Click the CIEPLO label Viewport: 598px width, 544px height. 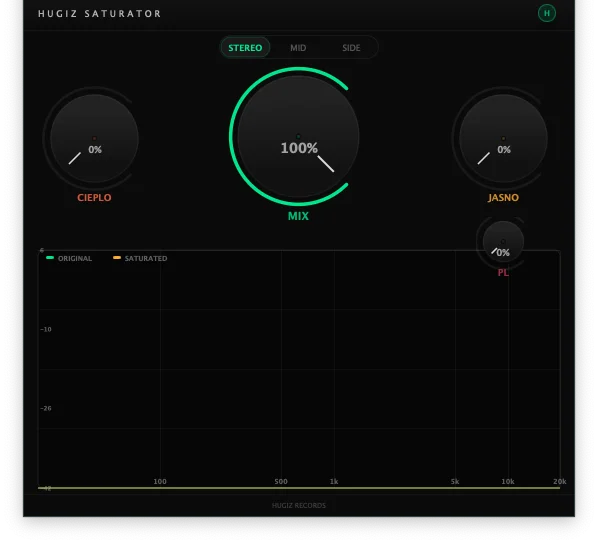(94, 198)
